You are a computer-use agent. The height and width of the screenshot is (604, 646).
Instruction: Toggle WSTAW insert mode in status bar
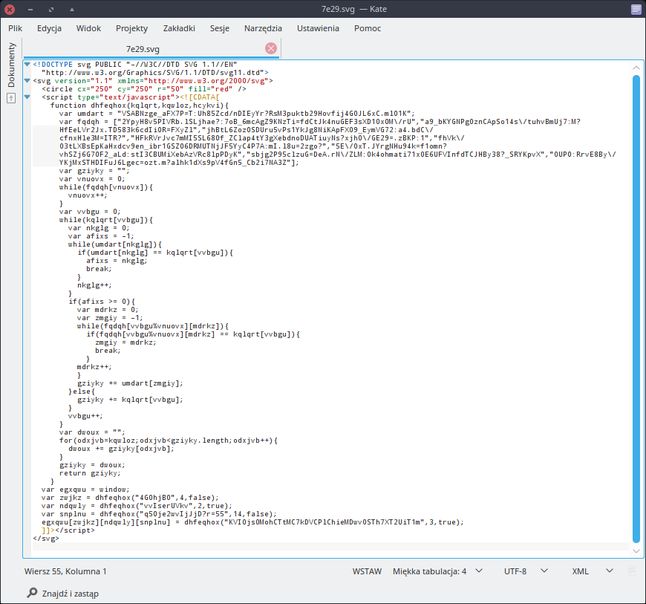[x=367, y=571]
